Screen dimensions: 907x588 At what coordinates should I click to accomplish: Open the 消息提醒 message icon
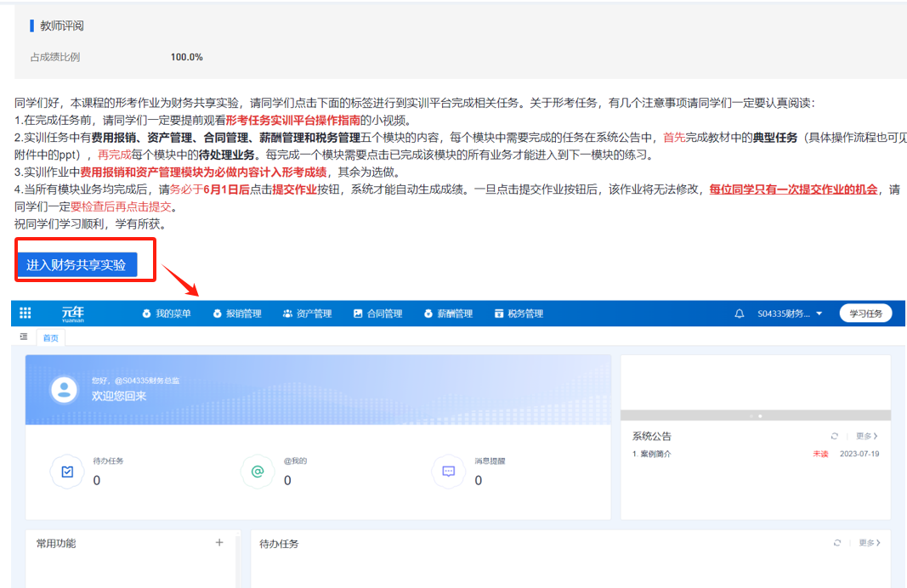pos(448,471)
